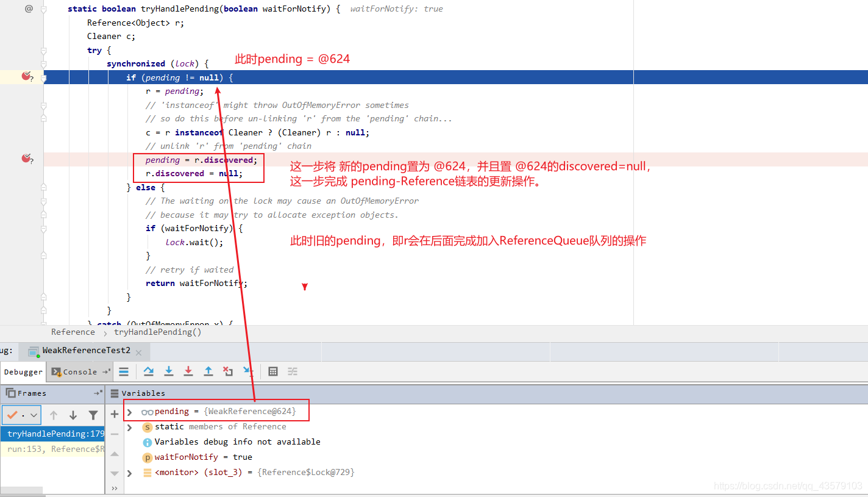
Task: Click the red Force Step Into icon
Action: tap(188, 371)
